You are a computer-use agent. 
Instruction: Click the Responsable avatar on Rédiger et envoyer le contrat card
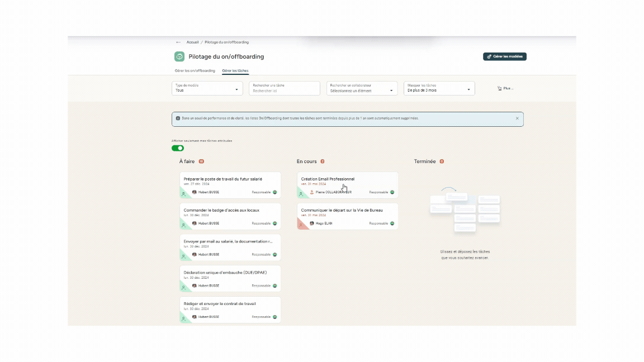coord(274,317)
